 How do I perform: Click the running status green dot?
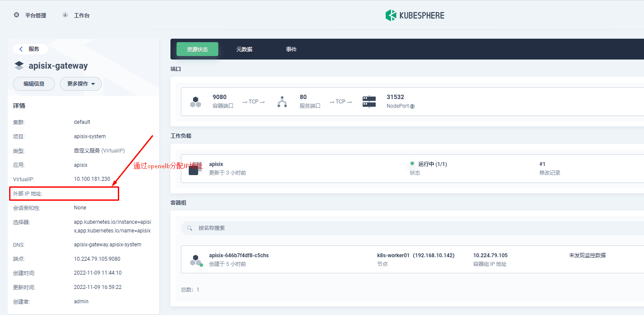click(412, 164)
